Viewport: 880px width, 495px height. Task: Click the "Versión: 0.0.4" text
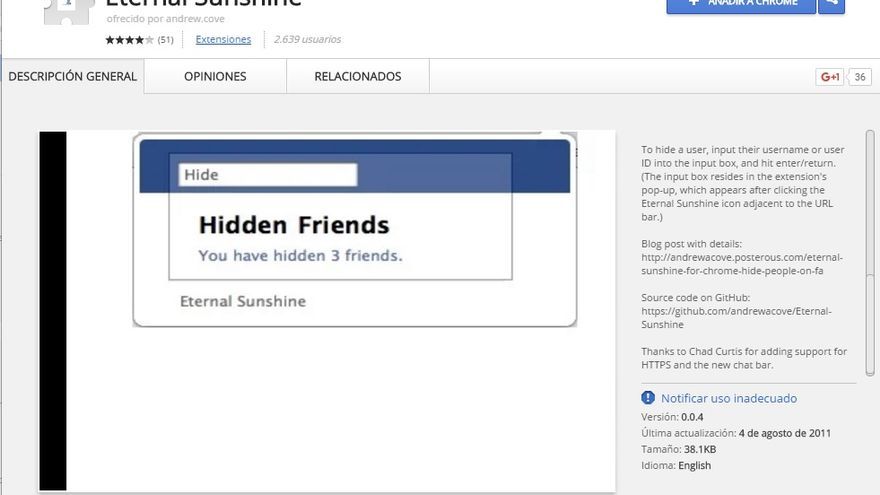point(672,417)
